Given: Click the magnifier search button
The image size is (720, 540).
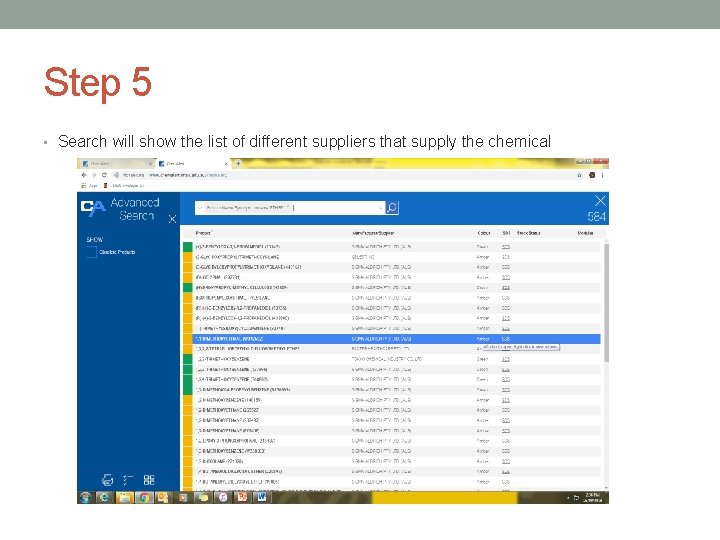Looking at the screenshot, I should [x=392, y=208].
